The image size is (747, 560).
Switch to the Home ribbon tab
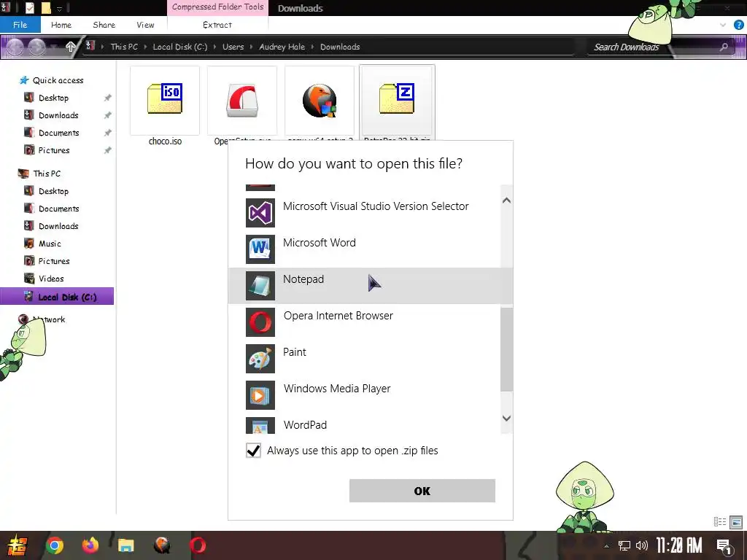tap(61, 25)
